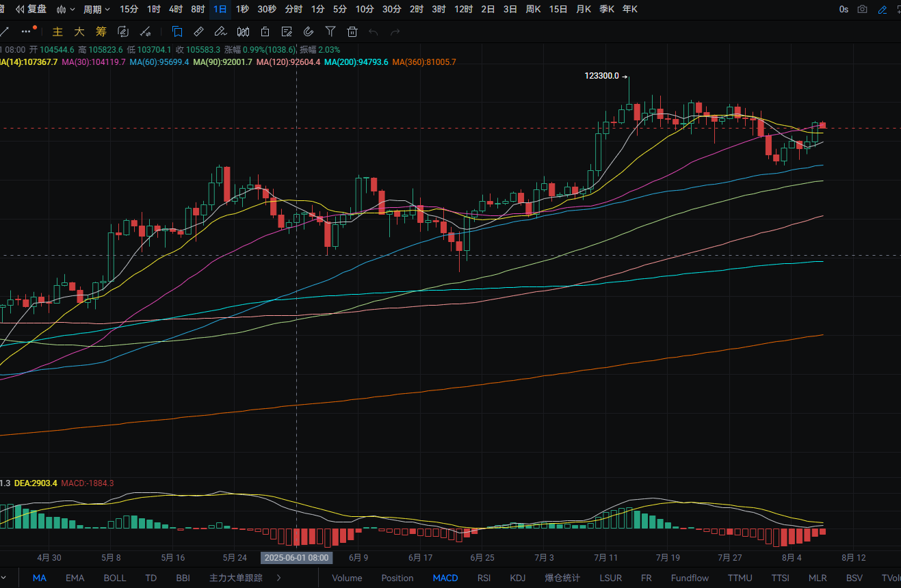Take a chart snapshot with camera icon

pyautogui.click(x=863, y=10)
